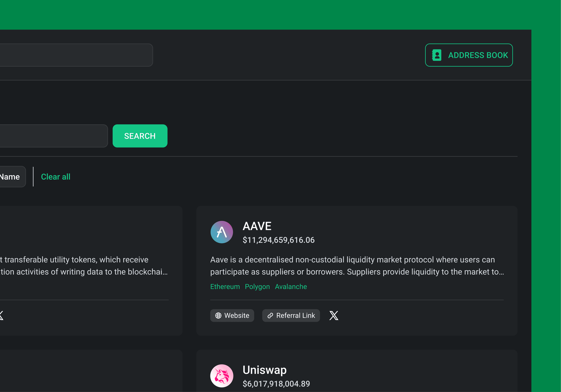Click the Uniswap card title
Screen dimensions: 561x392
265,370
